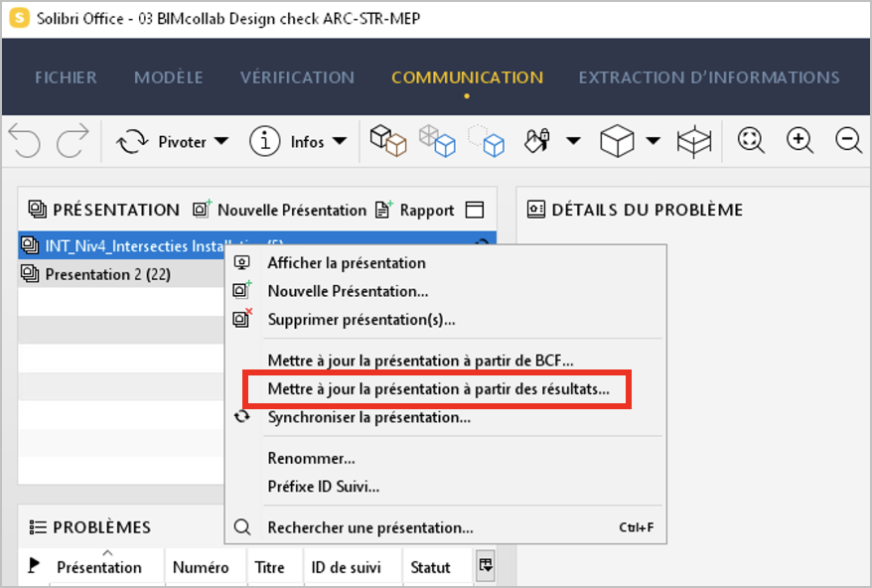Click the zoom in magnifier icon
Image resolution: width=872 pixels, height=588 pixels.
tap(799, 140)
